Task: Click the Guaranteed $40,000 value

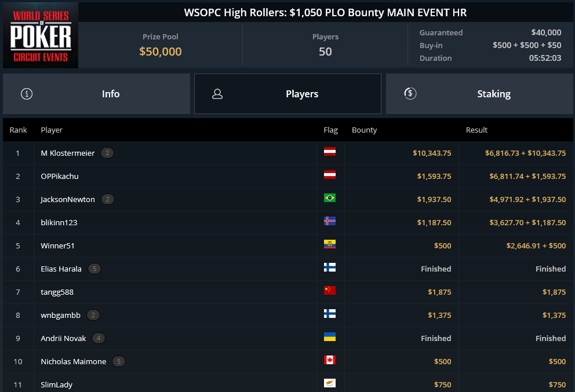Action: point(546,32)
